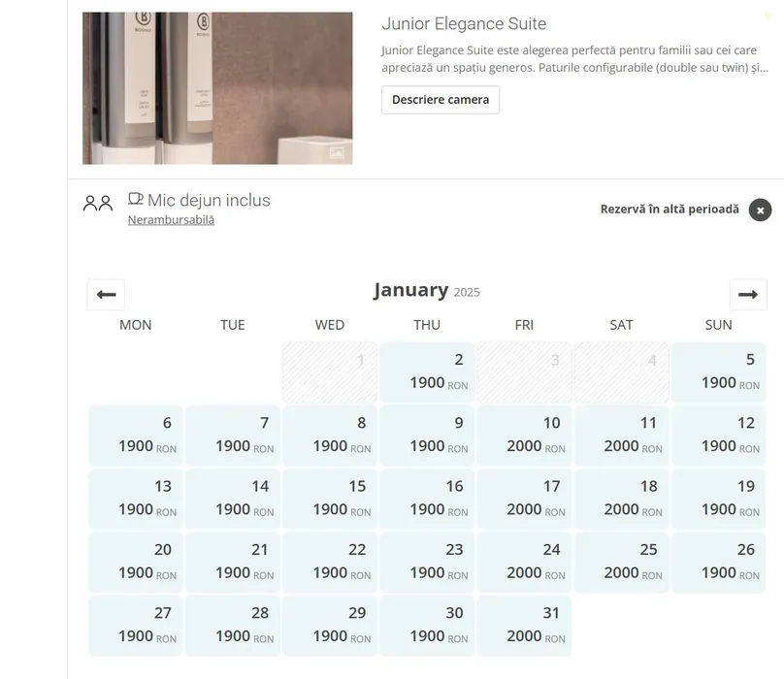
Task: Open Junior Elegance Suite room photo
Action: 217,88
